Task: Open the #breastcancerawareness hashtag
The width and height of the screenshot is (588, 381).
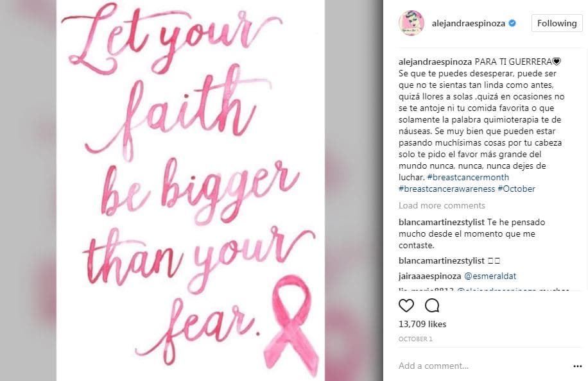Action: click(x=447, y=189)
